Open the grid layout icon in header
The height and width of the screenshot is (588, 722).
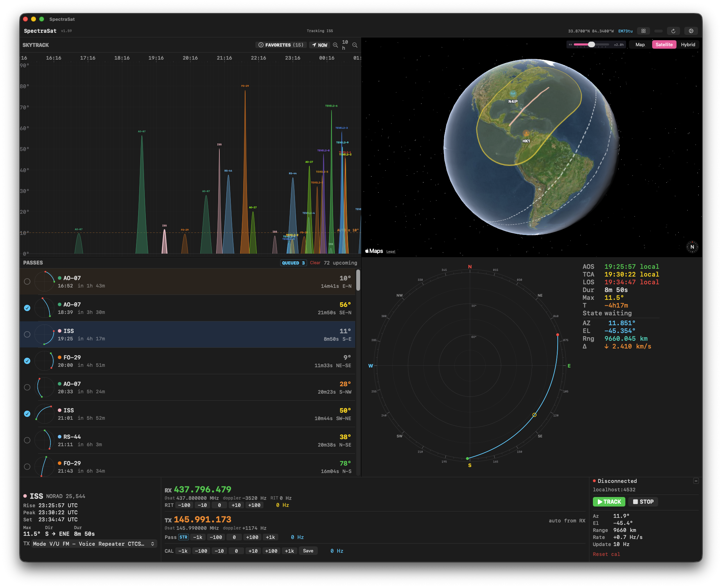click(643, 31)
